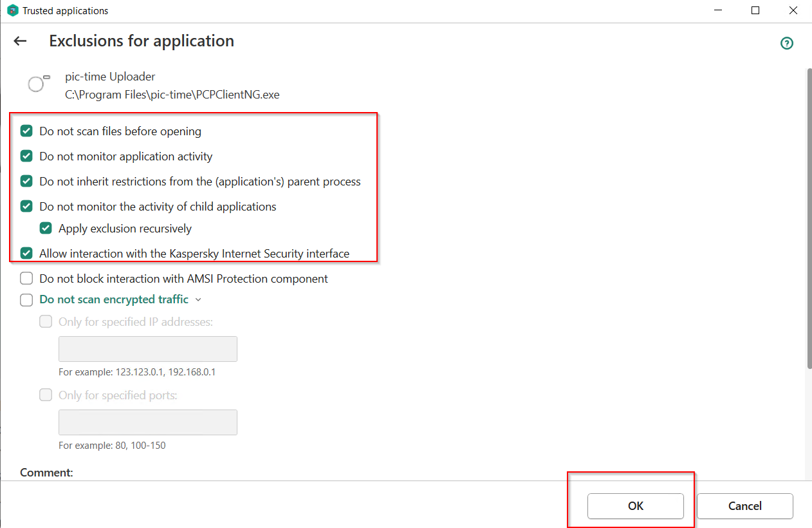Uncheck Do not inherit restrictions from parent process
The image size is (812, 528).
[x=26, y=182]
